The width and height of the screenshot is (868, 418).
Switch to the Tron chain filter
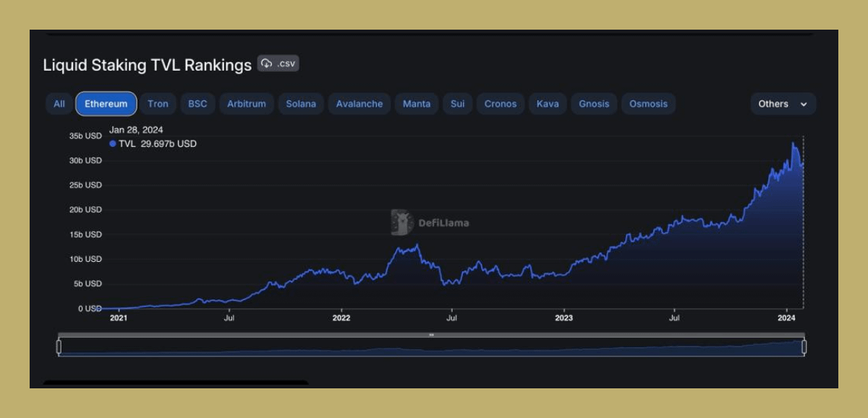pyautogui.click(x=158, y=104)
